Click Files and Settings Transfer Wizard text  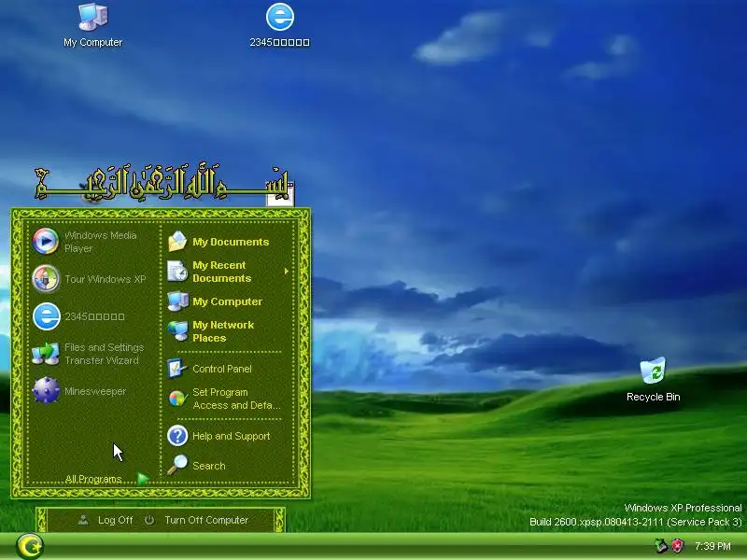point(104,354)
